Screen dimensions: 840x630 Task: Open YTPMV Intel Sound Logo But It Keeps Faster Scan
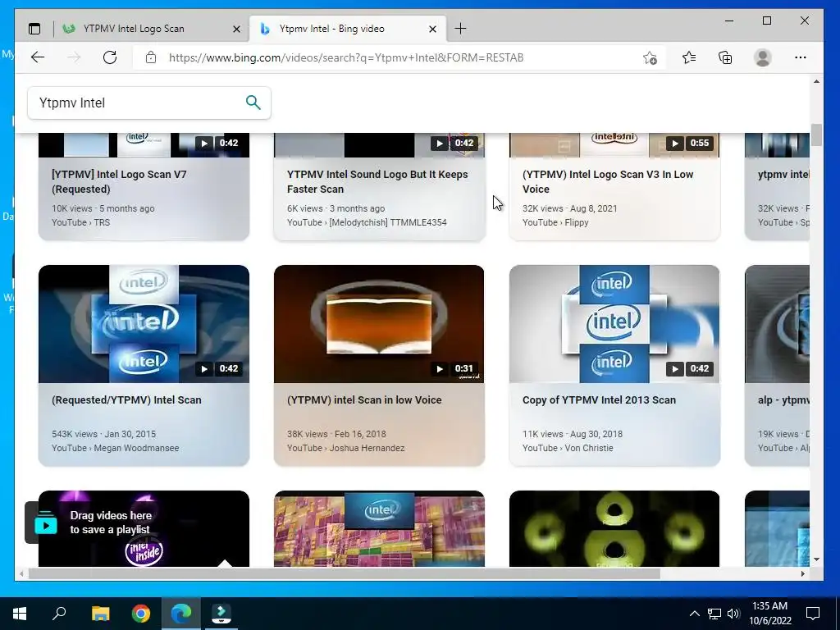point(377,181)
